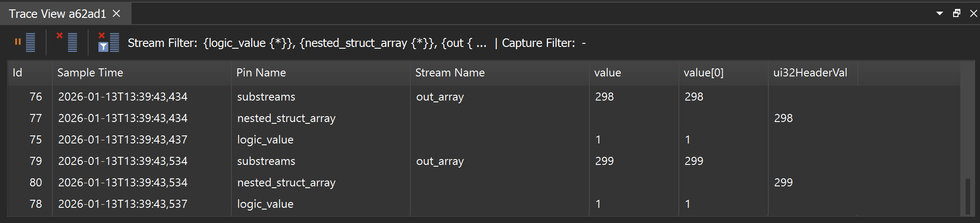This screenshot has width=980, height=223.
Task: Pause the trace capture with pause icon
Action: [25, 42]
